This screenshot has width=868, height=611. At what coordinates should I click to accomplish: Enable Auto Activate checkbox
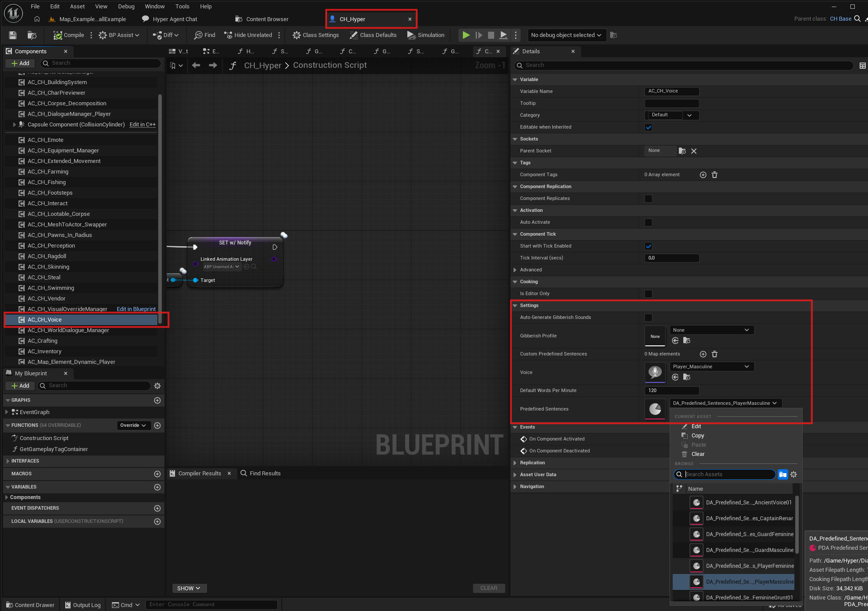point(648,222)
